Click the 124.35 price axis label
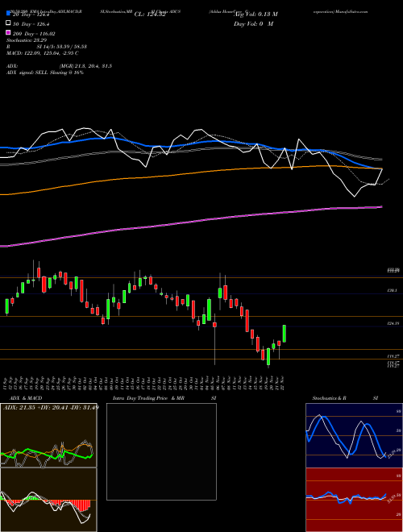This screenshot has width=403, height=532. pyautogui.click(x=393, y=324)
